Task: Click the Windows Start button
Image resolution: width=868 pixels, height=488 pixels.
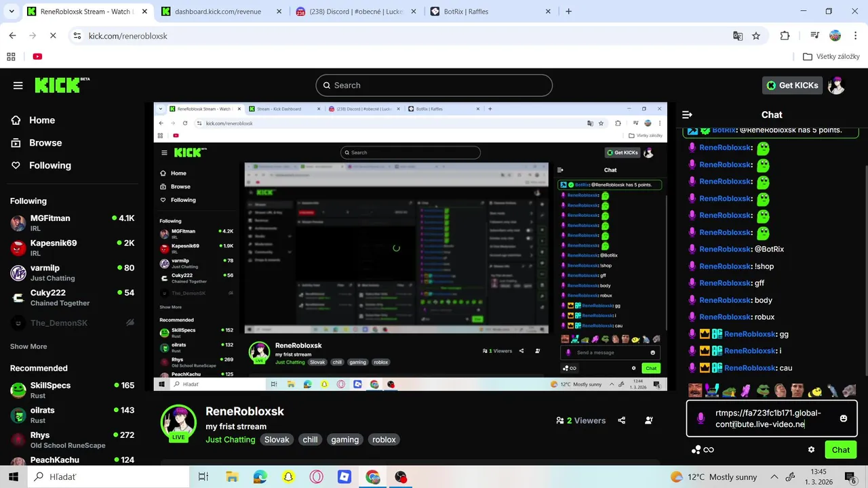Action: 12,477
